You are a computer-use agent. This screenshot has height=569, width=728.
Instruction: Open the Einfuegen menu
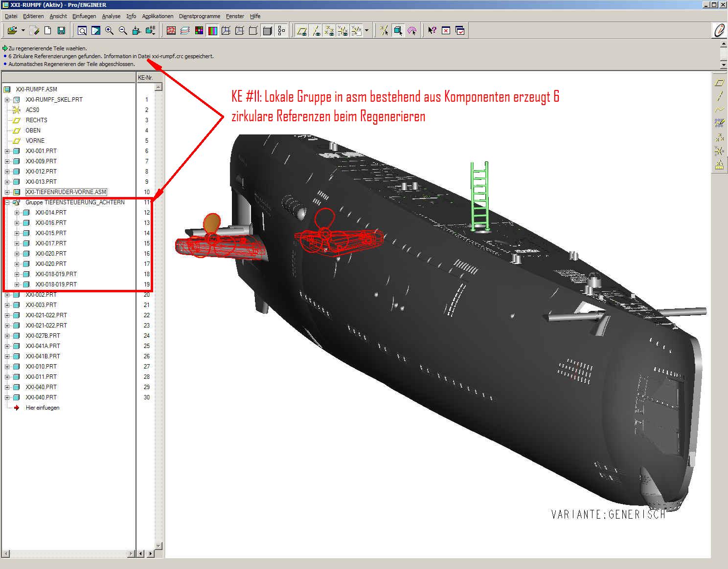tap(84, 16)
